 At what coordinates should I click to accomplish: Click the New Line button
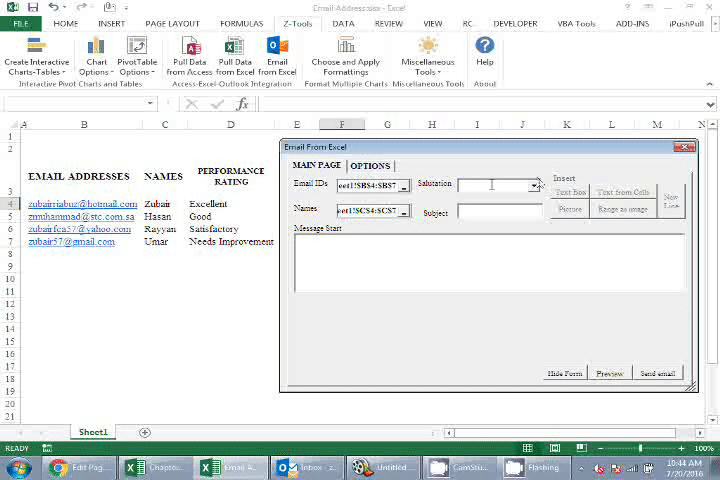tap(671, 201)
